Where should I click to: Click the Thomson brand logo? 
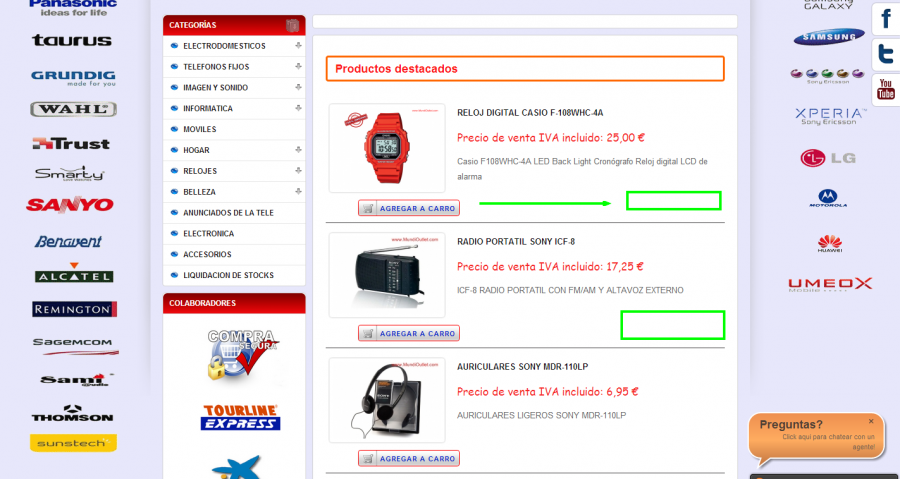[x=72, y=413]
